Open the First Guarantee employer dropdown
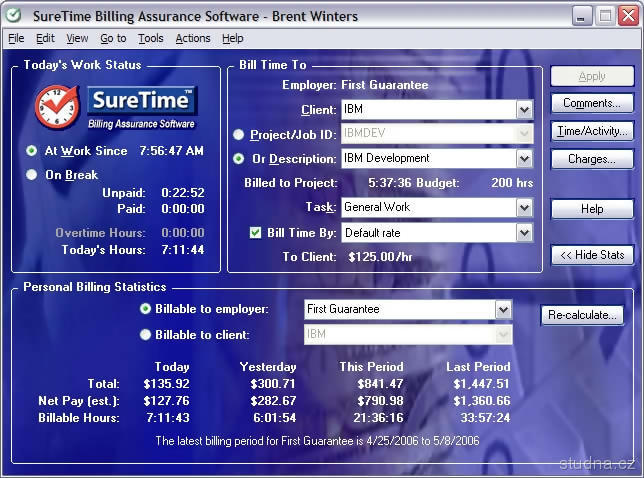Screen dimensions: 644x478 coord(503,310)
